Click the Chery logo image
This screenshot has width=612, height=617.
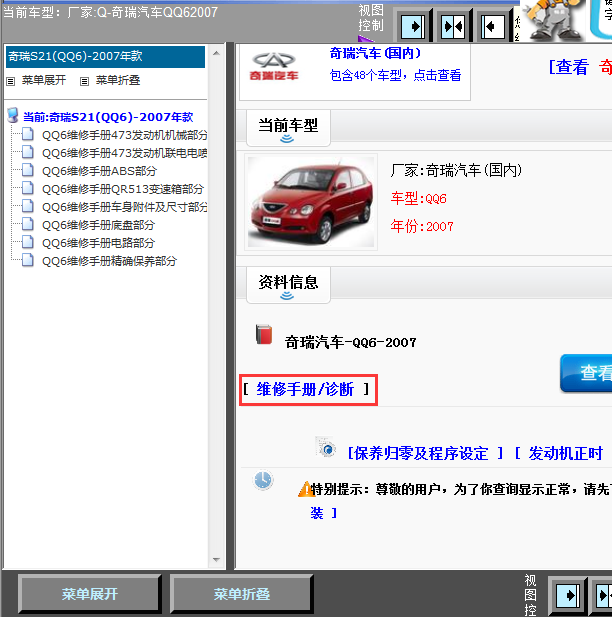tap(274, 66)
